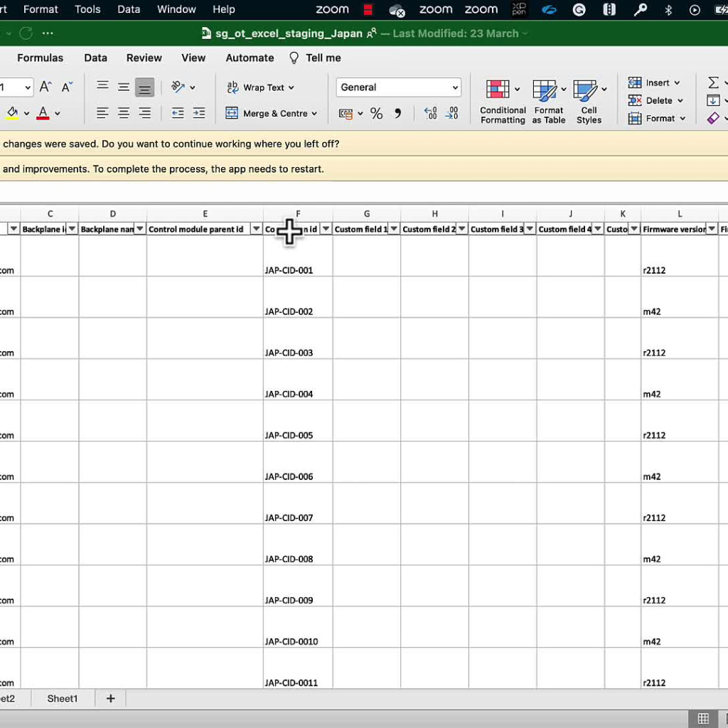
Task: Open Backplane name filter dropdown
Action: (140, 228)
